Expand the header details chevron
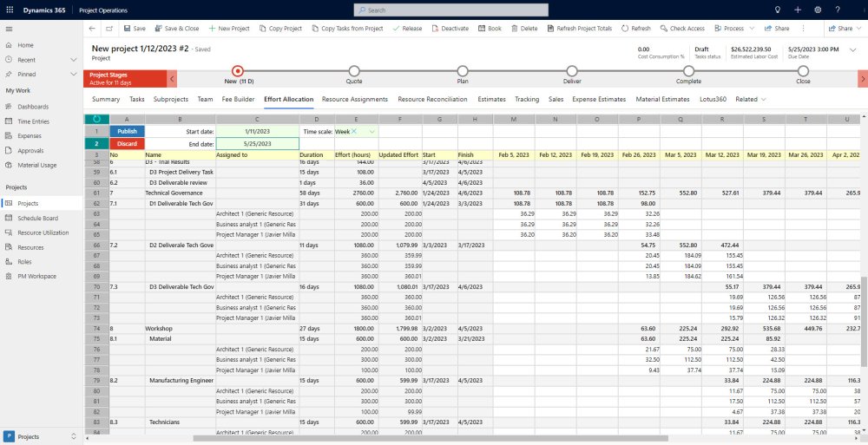 point(852,49)
